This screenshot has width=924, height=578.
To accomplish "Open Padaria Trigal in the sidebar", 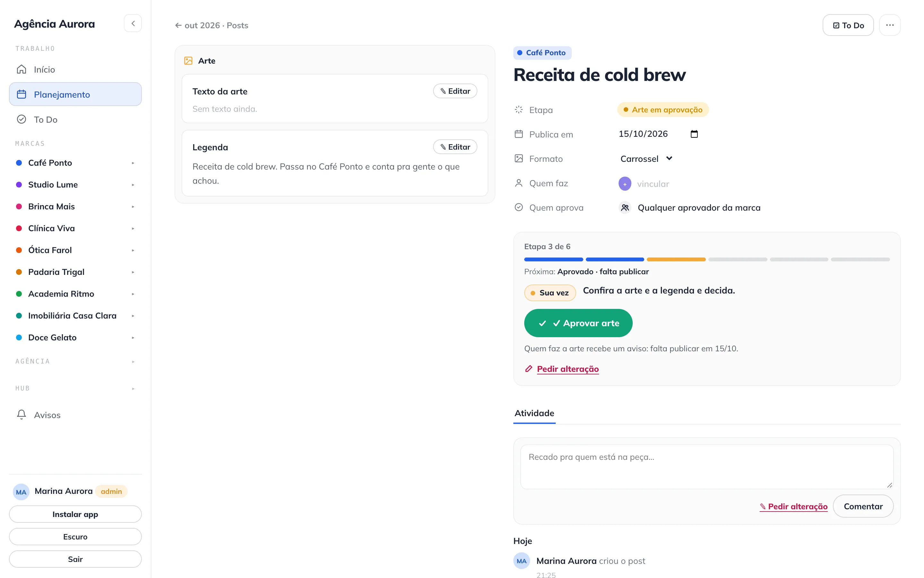I will pos(56,272).
